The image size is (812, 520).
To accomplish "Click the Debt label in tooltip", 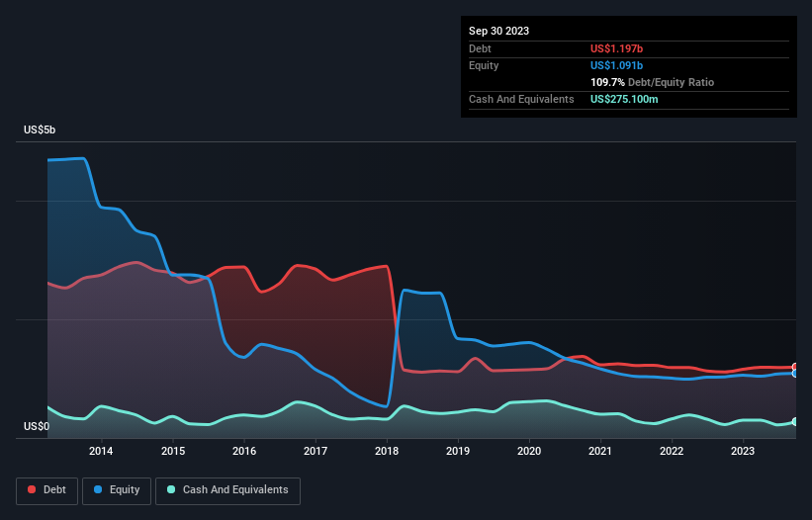I will coord(480,48).
